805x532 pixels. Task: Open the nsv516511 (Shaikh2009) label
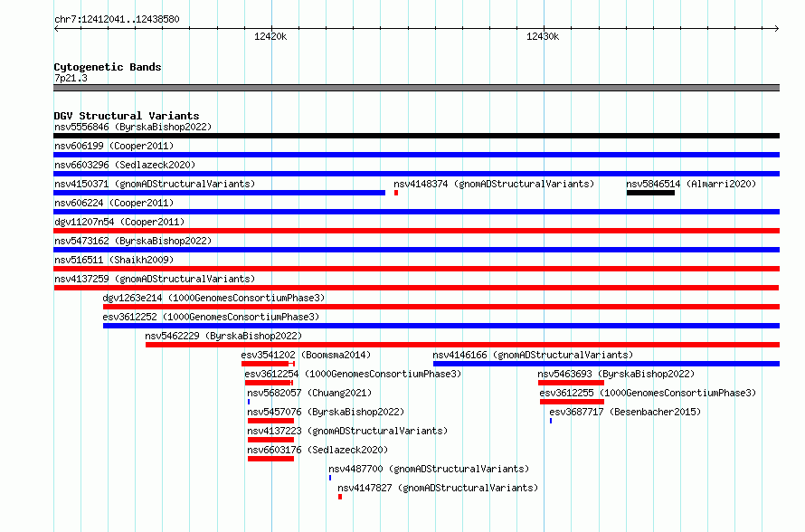coord(114,260)
